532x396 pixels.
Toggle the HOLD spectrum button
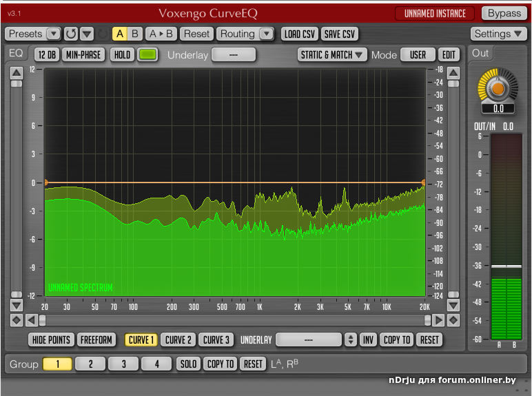pyautogui.click(x=122, y=54)
